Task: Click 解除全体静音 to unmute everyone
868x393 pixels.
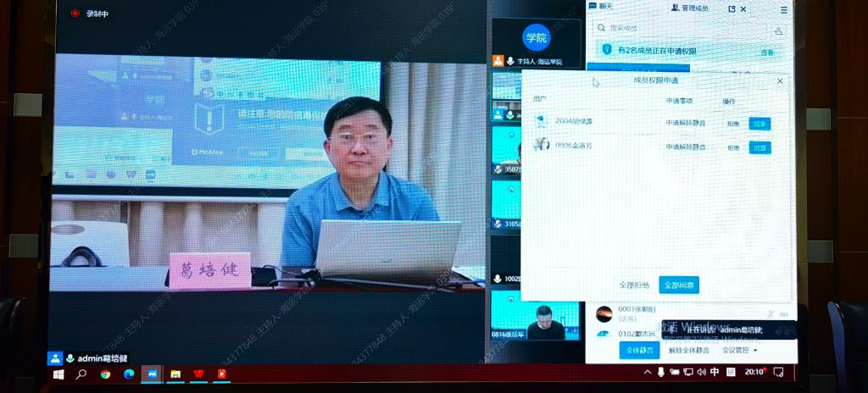Action: coord(687,350)
